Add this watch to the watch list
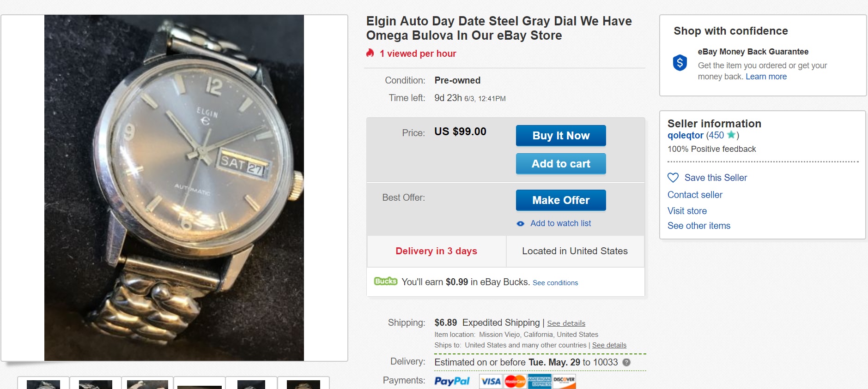This screenshot has width=868, height=389. pyautogui.click(x=560, y=223)
